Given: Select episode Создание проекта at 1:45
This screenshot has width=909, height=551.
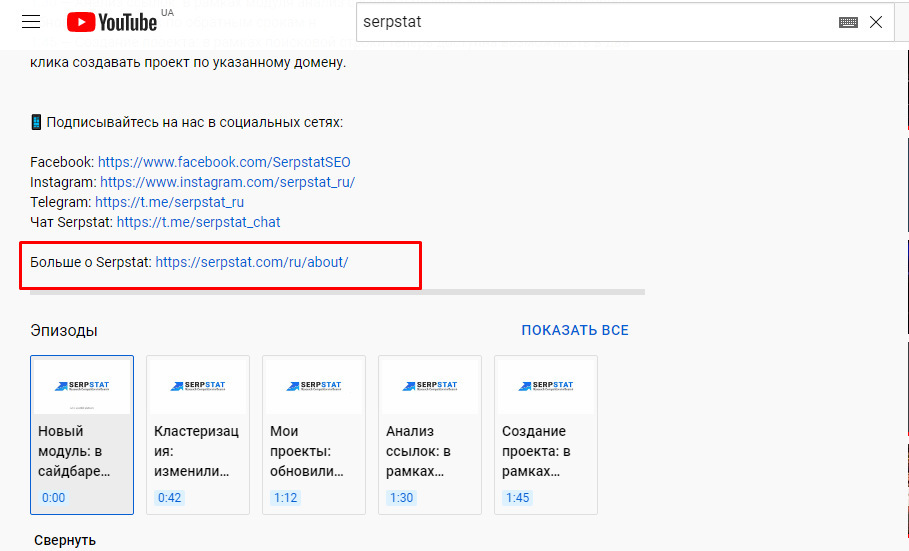Looking at the screenshot, I should pos(546,435).
